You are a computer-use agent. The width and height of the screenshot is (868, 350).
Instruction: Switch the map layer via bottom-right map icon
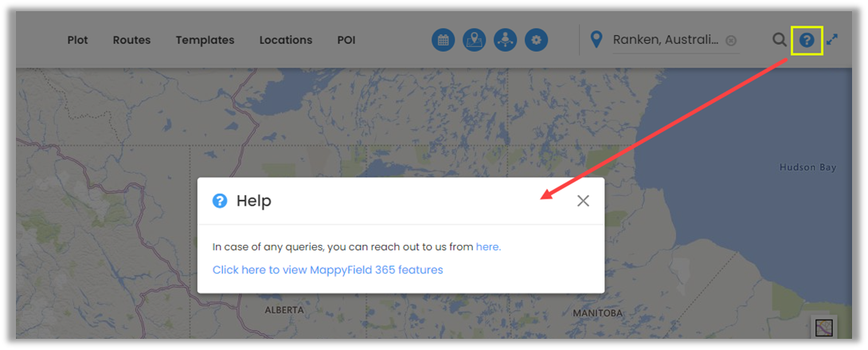tap(823, 328)
